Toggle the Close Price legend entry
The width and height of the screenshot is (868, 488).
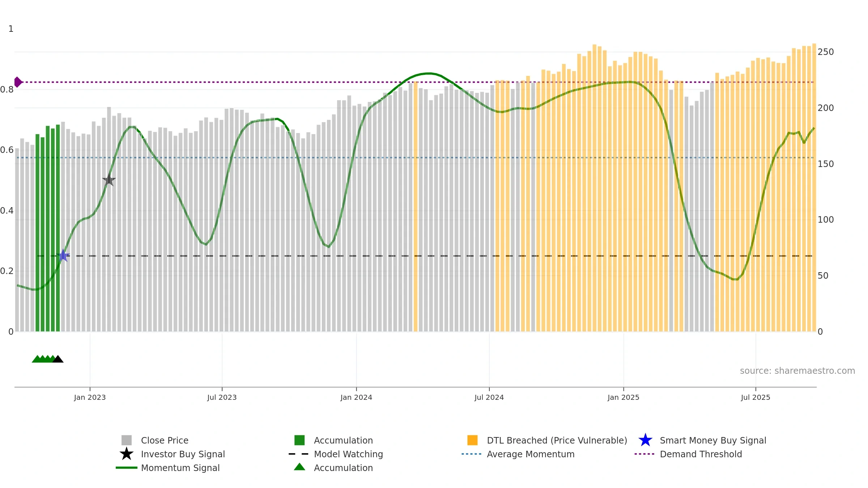click(155, 440)
